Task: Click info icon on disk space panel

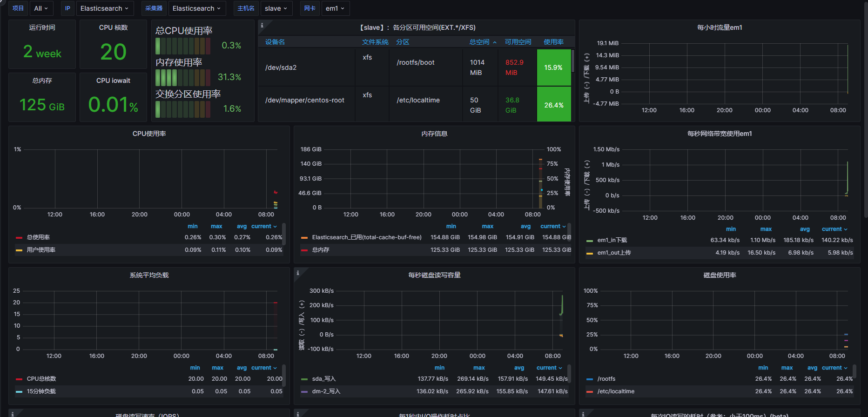Action: [x=262, y=26]
